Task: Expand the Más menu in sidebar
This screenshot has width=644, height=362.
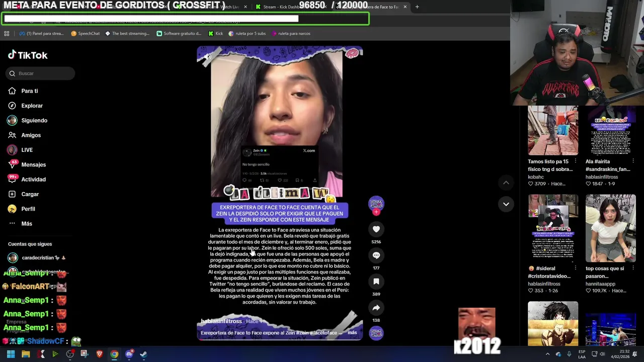Action: point(20,224)
